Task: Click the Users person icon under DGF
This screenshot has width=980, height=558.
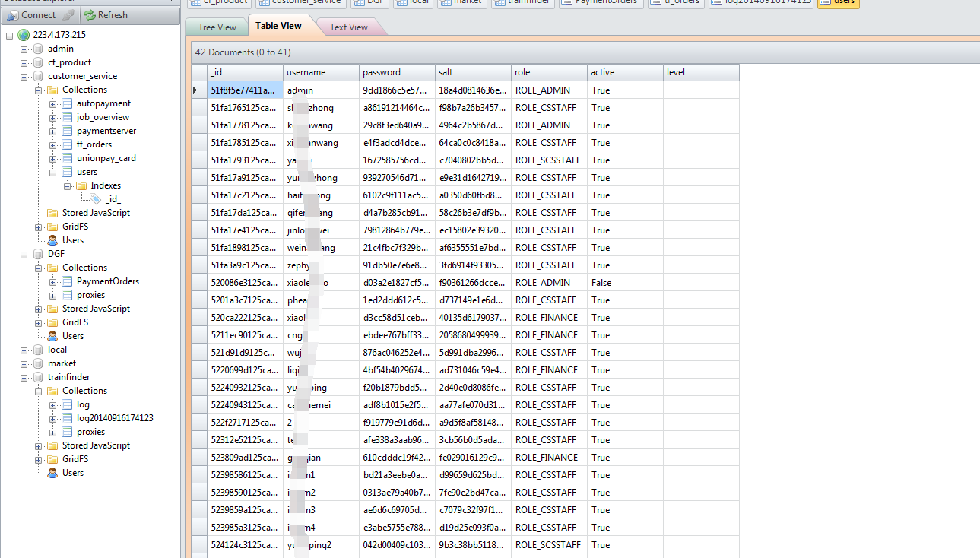Action: point(52,336)
